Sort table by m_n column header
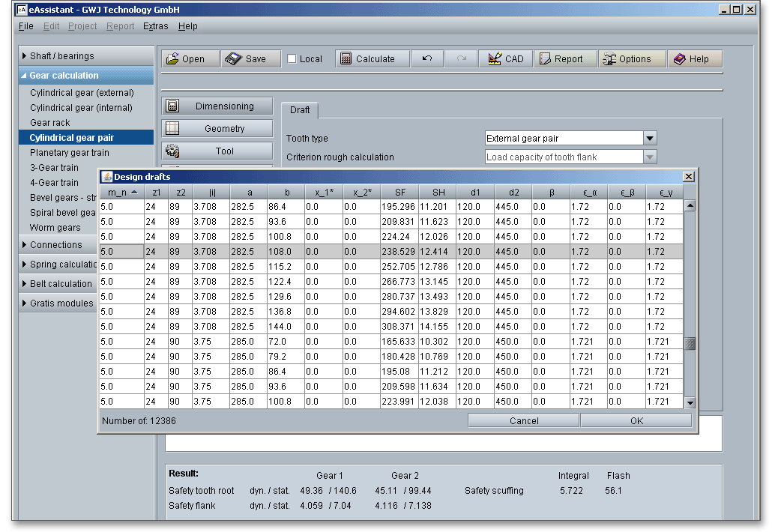 (120, 193)
